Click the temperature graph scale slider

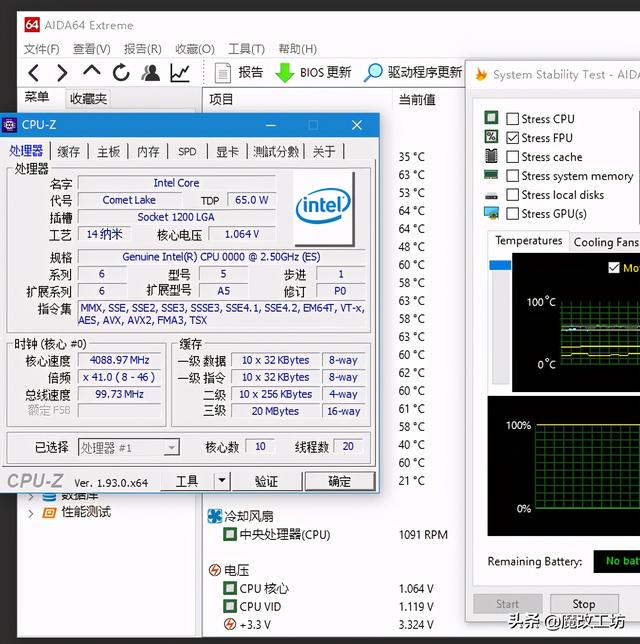point(500,265)
